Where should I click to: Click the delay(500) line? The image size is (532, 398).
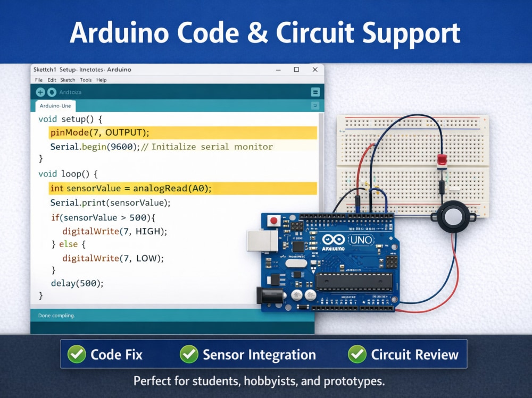77,283
